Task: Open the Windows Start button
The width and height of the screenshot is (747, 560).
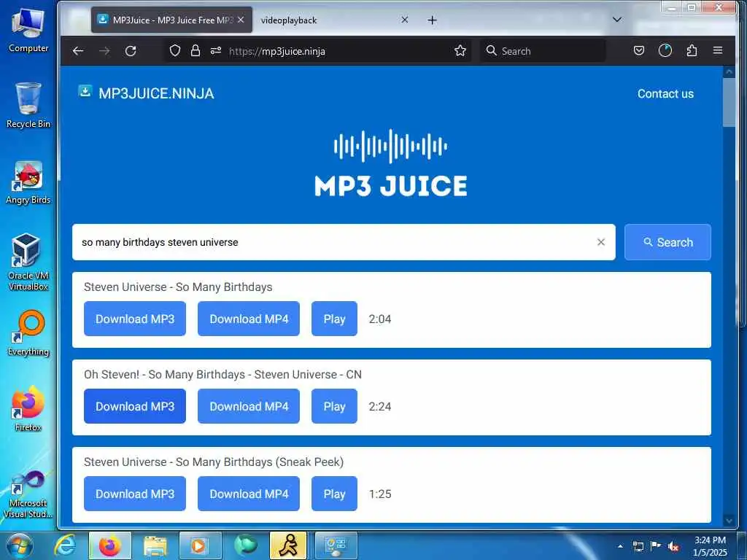Action: pos(20,545)
